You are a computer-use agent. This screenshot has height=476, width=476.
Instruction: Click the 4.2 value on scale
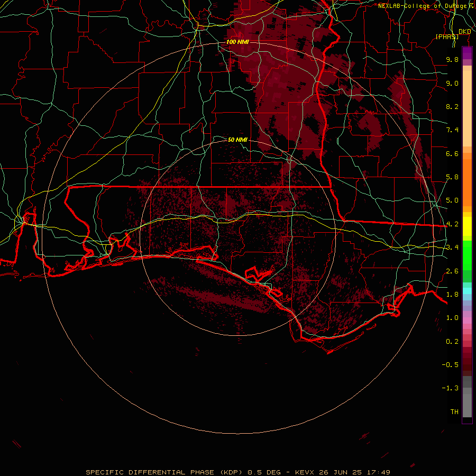452,224
